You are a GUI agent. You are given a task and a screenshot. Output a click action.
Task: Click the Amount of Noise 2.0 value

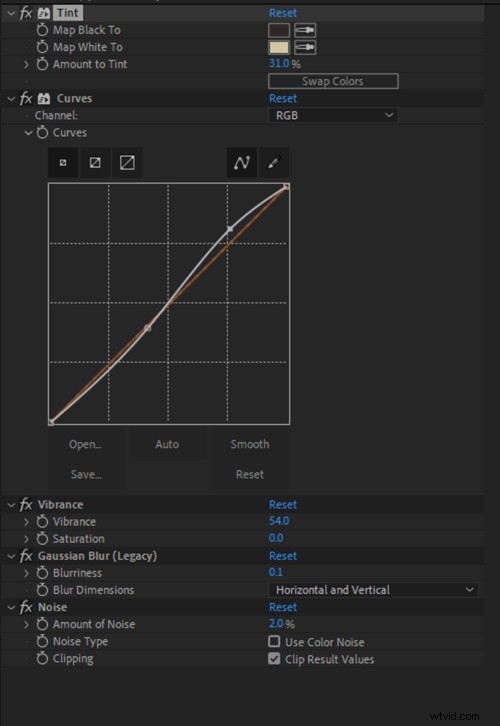point(276,624)
